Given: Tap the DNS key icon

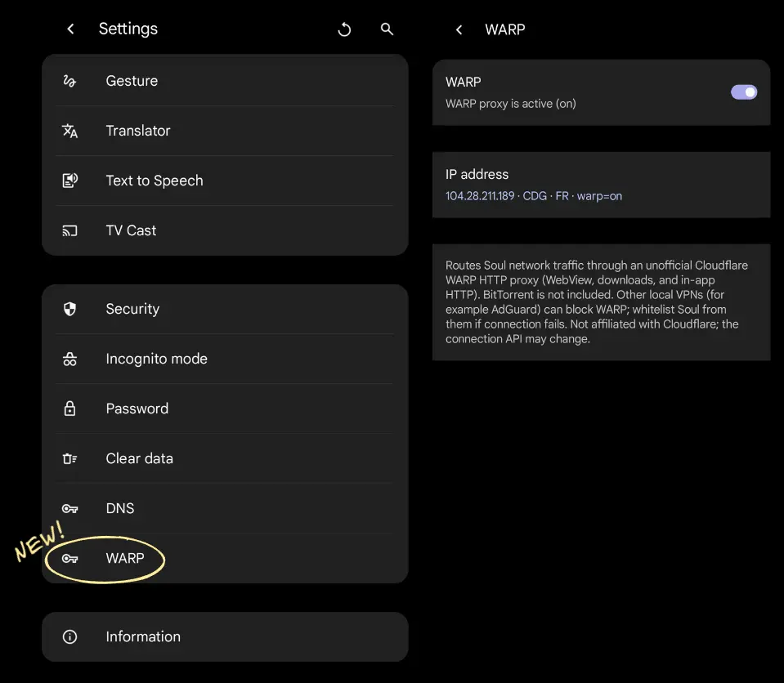Looking at the screenshot, I should [69, 509].
